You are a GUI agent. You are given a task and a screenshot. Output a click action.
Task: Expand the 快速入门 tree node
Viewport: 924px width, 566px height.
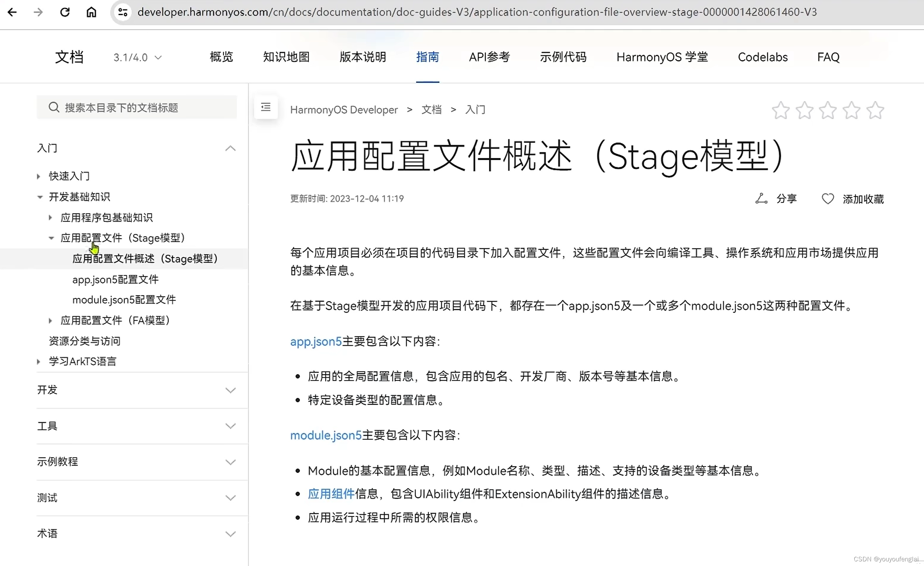pos(38,176)
